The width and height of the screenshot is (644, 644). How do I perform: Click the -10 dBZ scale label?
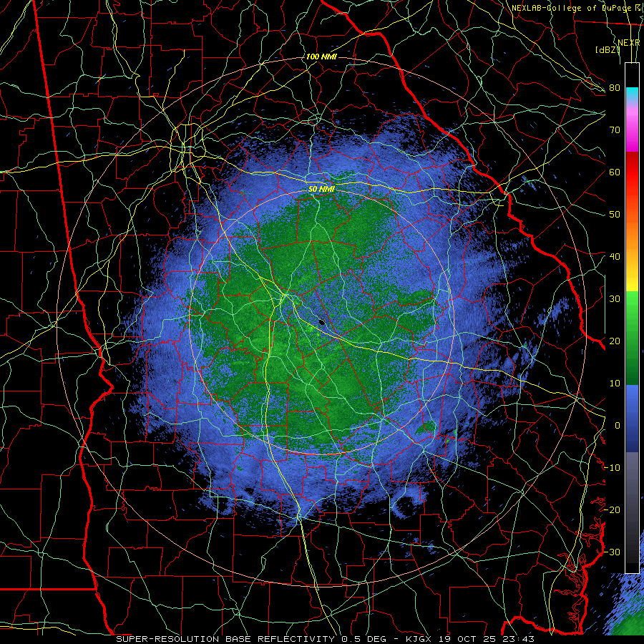click(613, 468)
